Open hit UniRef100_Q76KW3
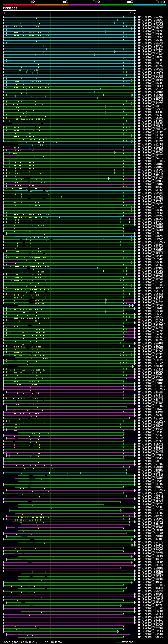The image size is (168, 644). 151,83
